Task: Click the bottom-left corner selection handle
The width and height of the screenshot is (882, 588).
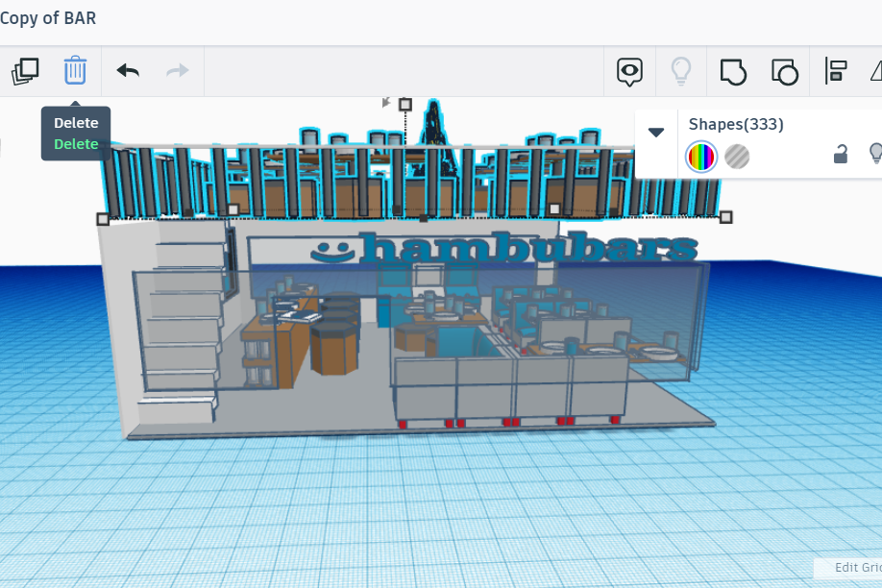Action: [x=103, y=219]
